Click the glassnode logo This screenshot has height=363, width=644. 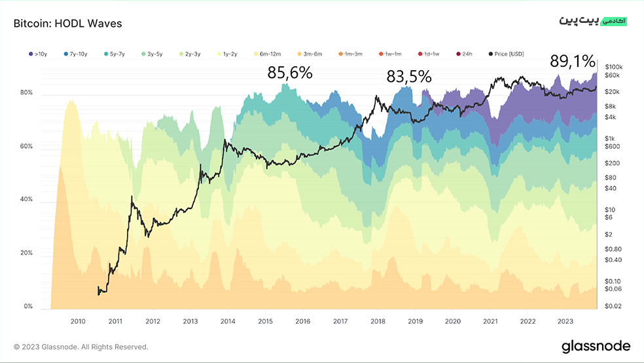(x=596, y=346)
